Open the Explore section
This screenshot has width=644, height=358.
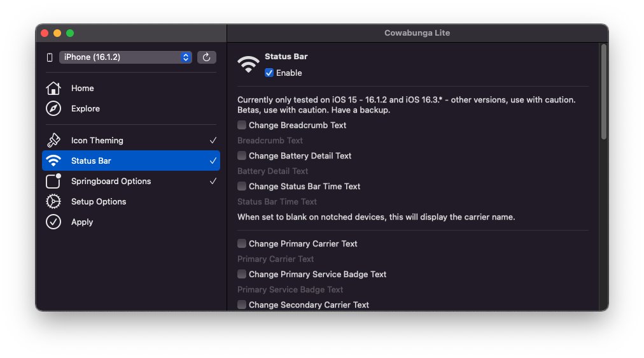(131, 108)
